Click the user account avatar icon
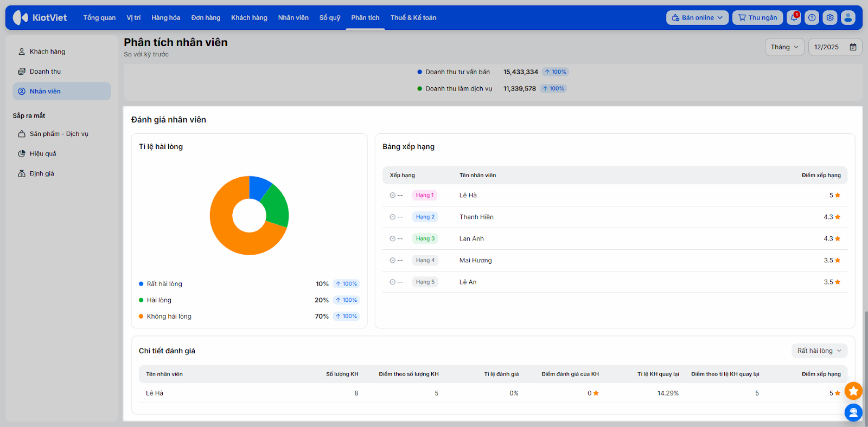868x427 pixels. [848, 18]
